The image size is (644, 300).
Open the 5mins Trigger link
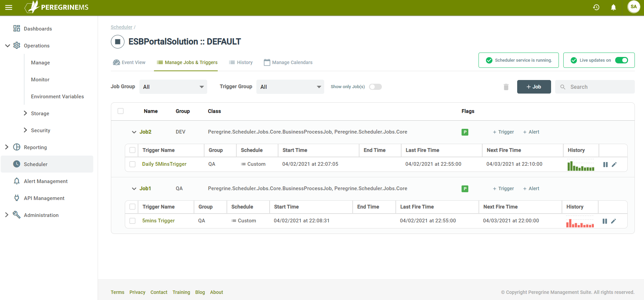pos(158,221)
